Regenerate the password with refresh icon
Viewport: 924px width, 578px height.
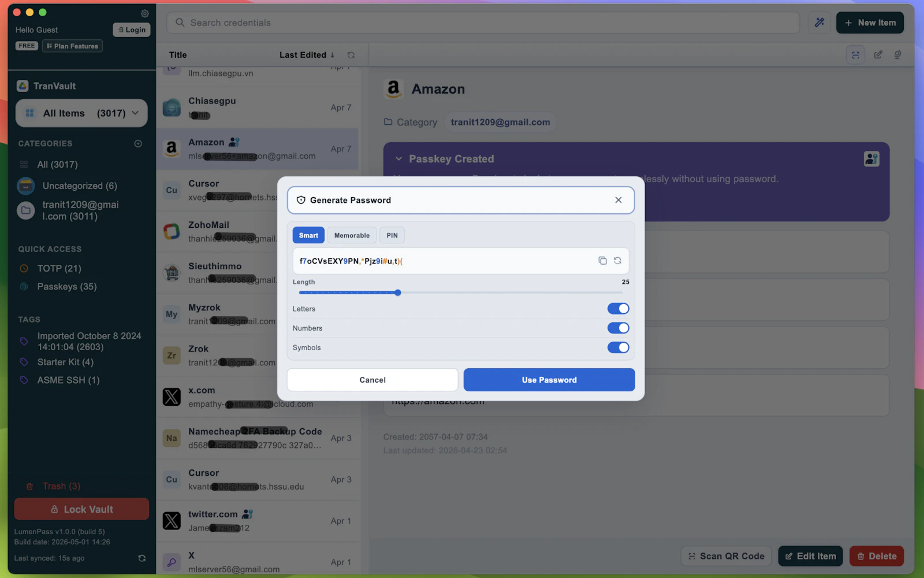[x=617, y=261]
